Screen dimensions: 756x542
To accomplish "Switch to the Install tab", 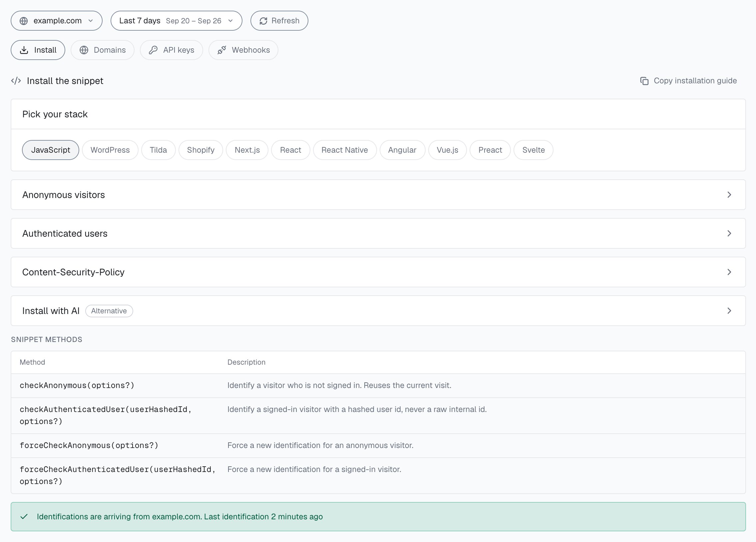I will click(x=38, y=50).
